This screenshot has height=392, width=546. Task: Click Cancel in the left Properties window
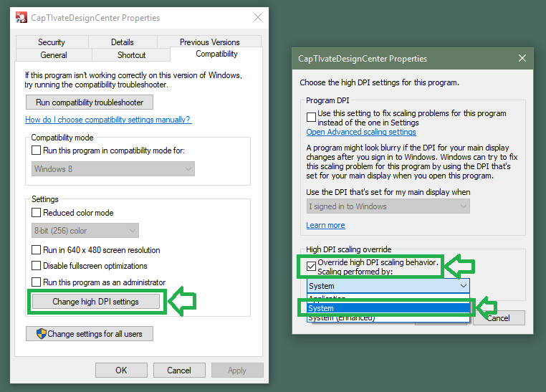click(179, 370)
